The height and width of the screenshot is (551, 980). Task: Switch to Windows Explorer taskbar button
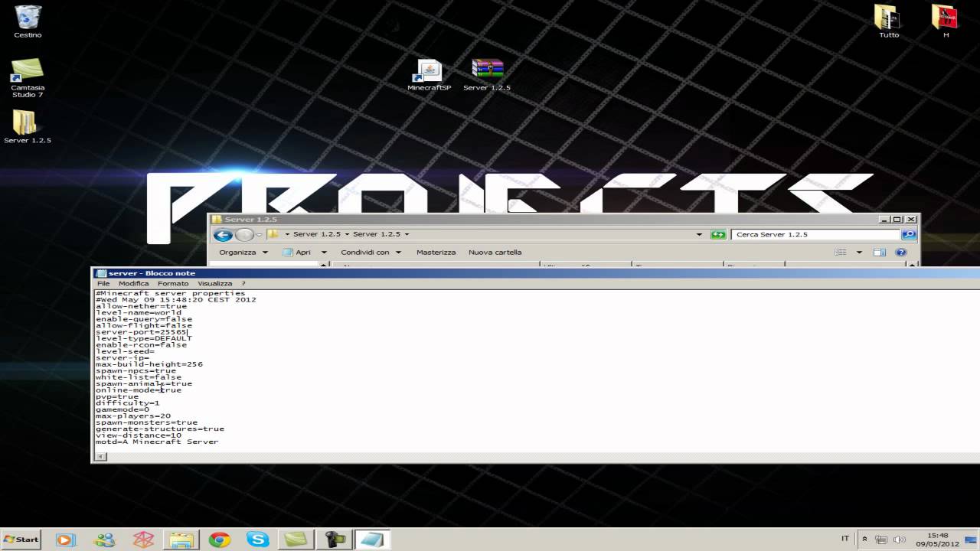point(181,540)
